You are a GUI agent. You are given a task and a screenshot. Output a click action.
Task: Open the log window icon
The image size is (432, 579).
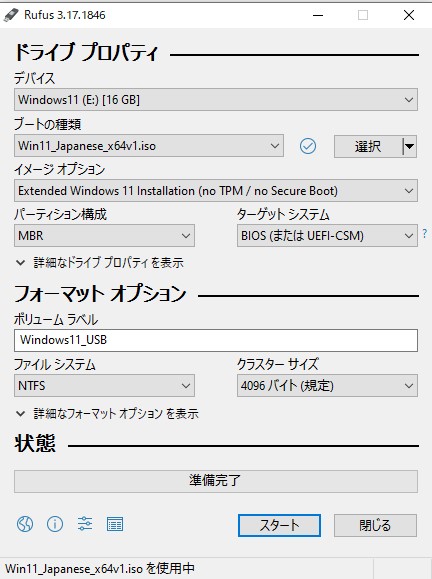[x=115, y=524]
